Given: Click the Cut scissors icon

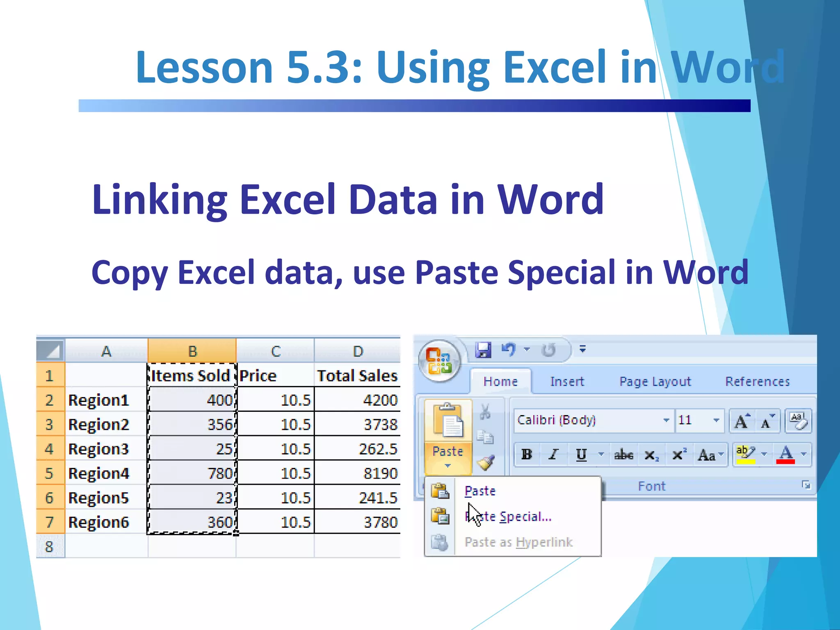Looking at the screenshot, I should (x=485, y=411).
